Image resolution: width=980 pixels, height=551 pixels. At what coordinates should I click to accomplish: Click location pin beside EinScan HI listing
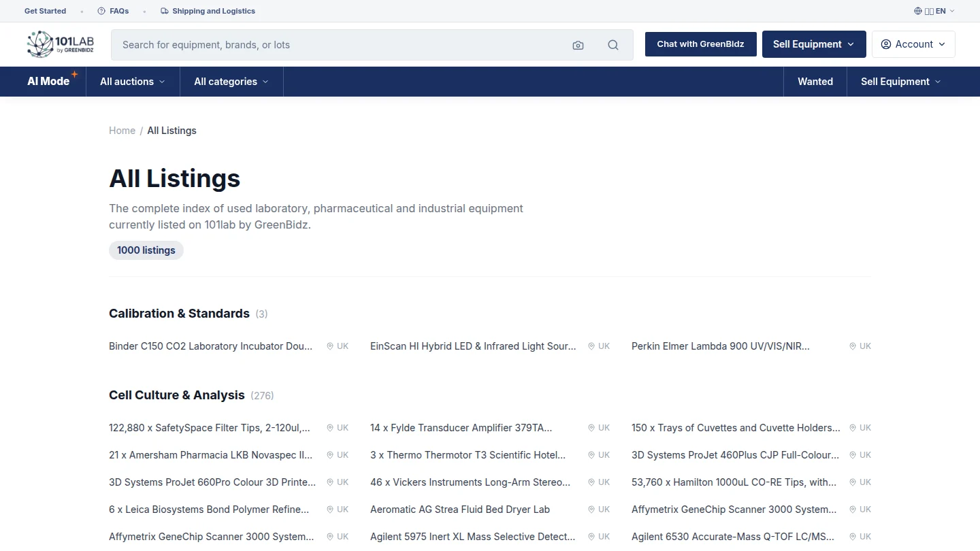591,346
